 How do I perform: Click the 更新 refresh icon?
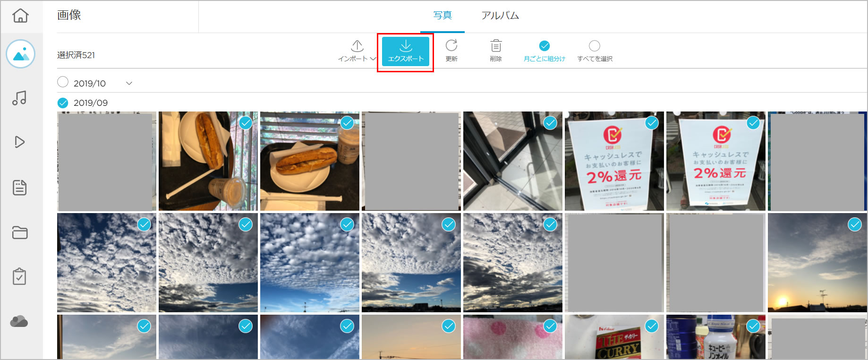point(451,45)
